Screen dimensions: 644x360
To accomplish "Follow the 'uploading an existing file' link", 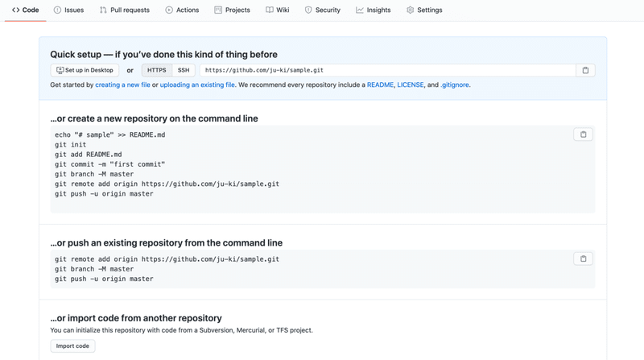I will tap(197, 85).
